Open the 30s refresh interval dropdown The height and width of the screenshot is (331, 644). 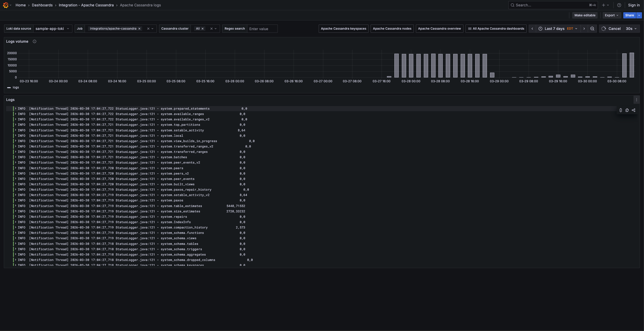click(631, 29)
